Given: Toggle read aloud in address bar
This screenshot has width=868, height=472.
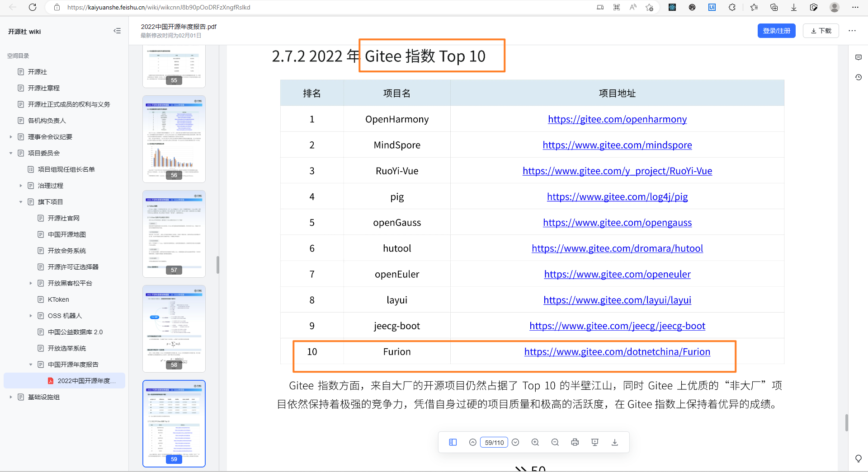Looking at the screenshot, I should click(633, 7).
